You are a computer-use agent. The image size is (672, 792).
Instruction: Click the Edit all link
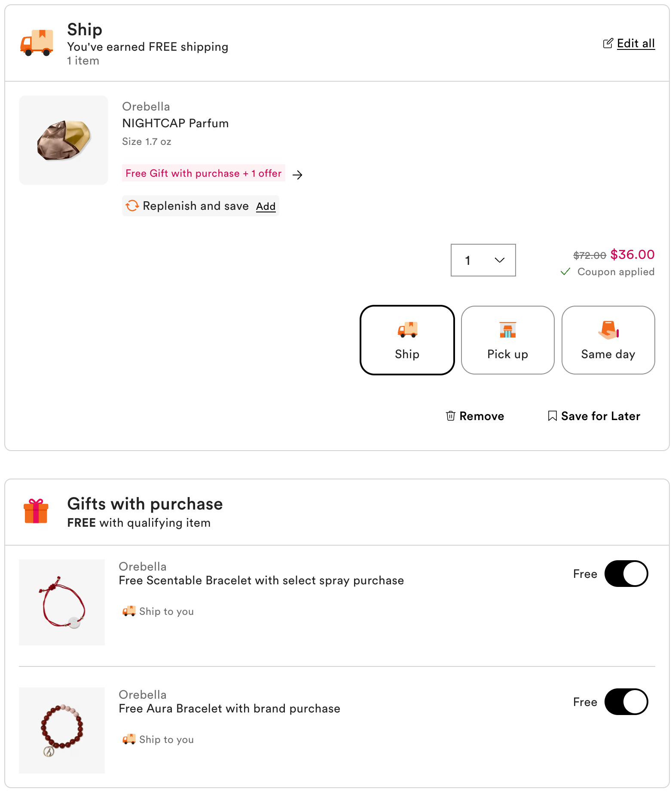pos(635,43)
